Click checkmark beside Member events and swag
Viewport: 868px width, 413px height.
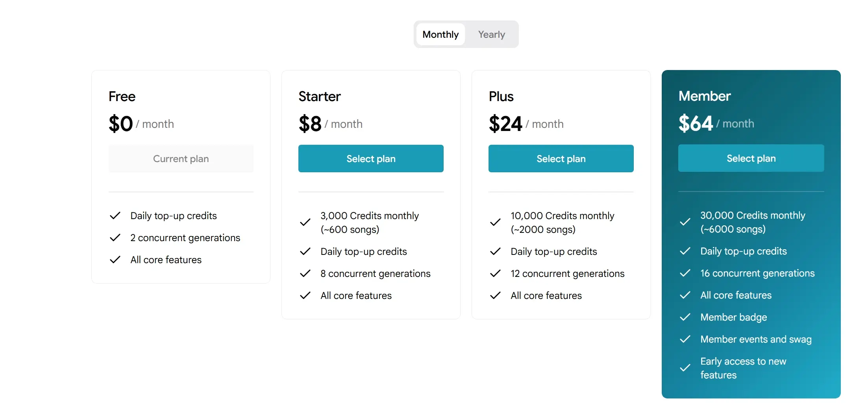point(685,339)
